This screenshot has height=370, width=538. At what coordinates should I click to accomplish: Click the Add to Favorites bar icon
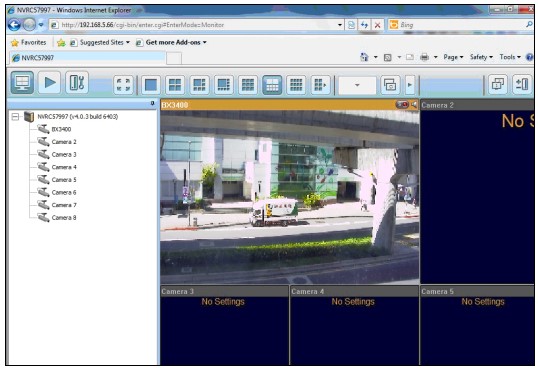[x=61, y=43]
